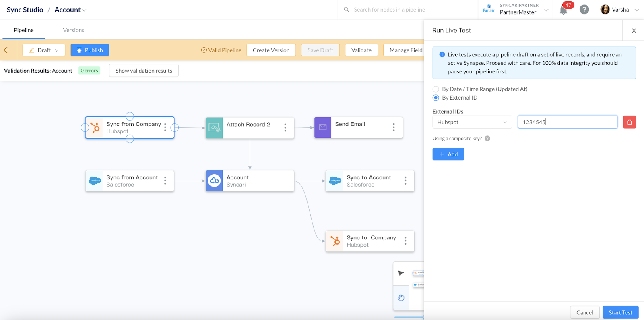Open the kebab menu on Send Email node
Image resolution: width=644 pixels, height=320 pixels.
pyautogui.click(x=394, y=128)
